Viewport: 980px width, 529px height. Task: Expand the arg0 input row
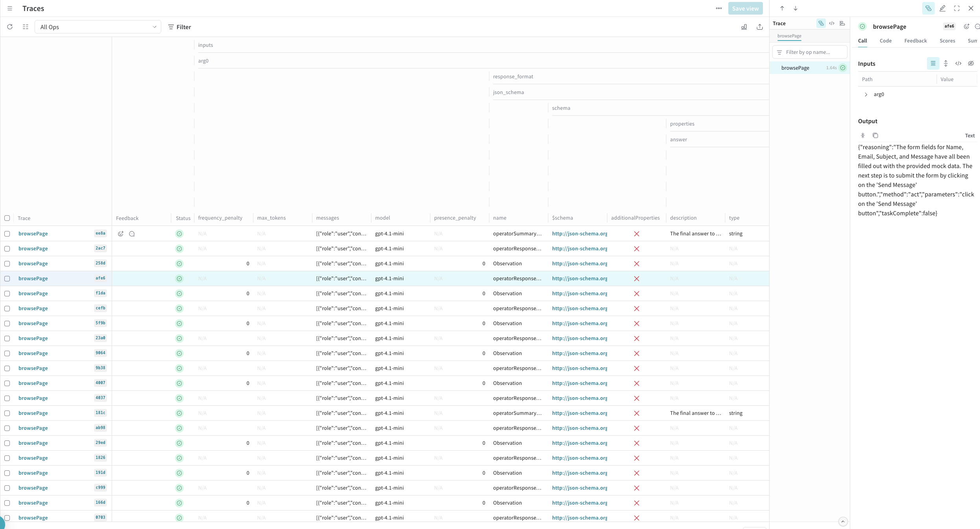[866, 94]
